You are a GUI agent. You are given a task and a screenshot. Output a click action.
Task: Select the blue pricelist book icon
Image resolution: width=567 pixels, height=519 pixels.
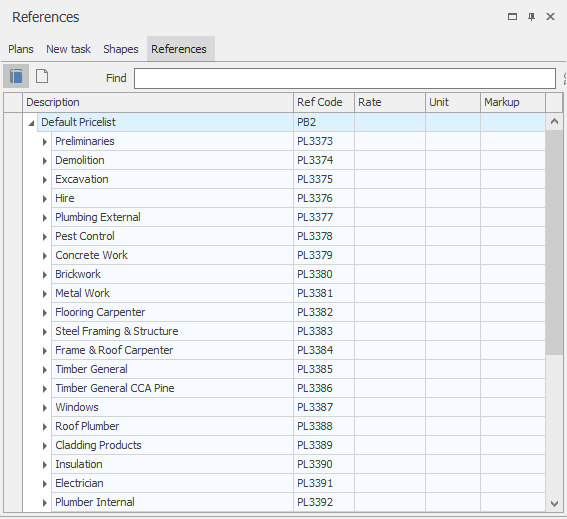tap(16, 76)
